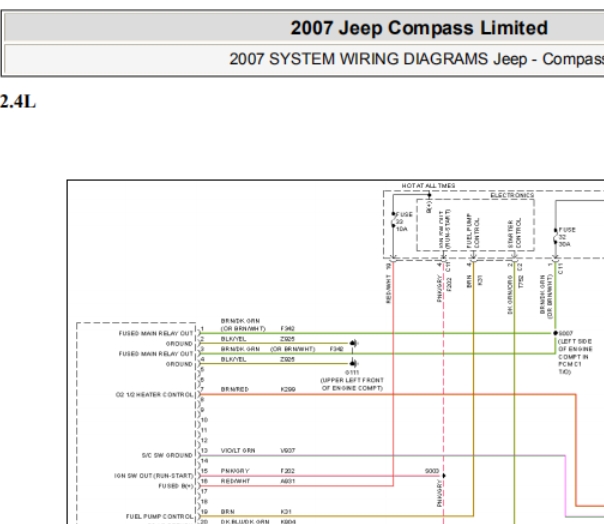Click the 'FUSE 32 30A' fuse label
The width and height of the screenshot is (604, 524).
[567, 237]
